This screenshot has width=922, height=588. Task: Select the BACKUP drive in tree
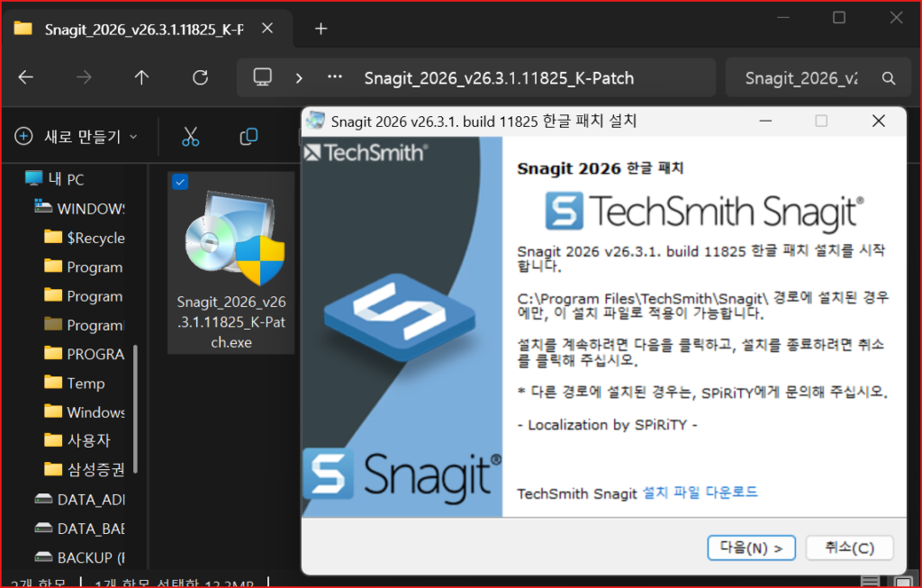[x=80, y=557]
